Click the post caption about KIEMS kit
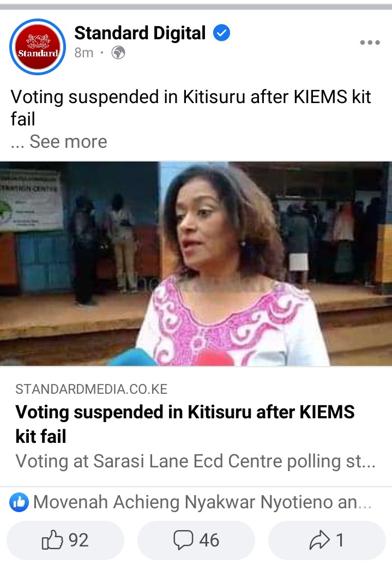This screenshot has height=565, width=392. click(x=191, y=108)
